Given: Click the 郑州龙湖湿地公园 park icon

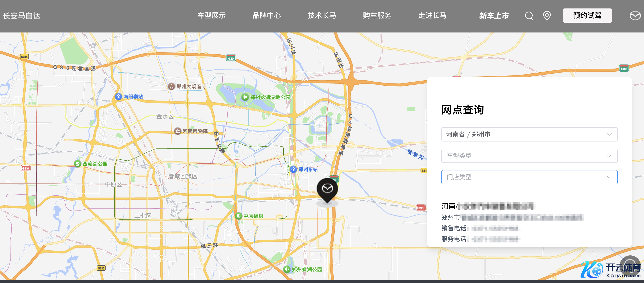Looking at the screenshot, I should pyautogui.click(x=245, y=97).
